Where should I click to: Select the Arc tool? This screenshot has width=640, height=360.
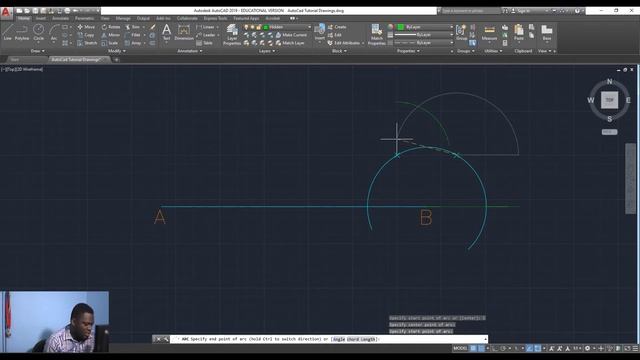click(x=54, y=32)
